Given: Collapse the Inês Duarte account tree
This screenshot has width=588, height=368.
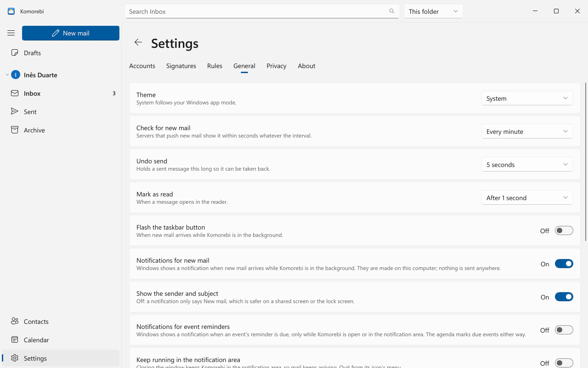Looking at the screenshot, I should pos(7,75).
